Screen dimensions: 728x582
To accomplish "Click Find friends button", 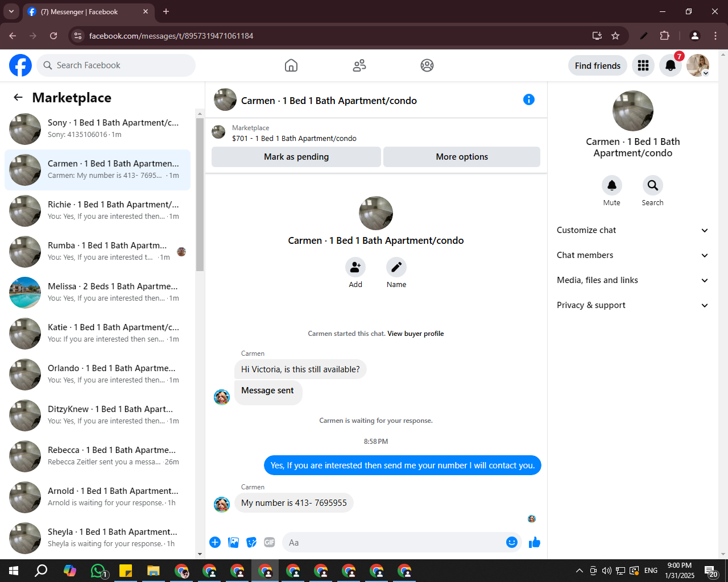I will tap(598, 65).
